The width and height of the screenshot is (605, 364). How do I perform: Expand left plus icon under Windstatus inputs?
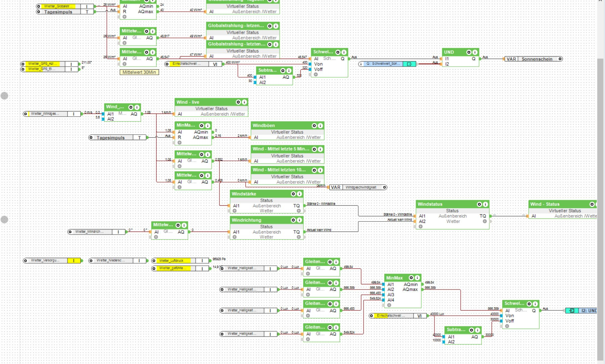[x=421, y=226]
